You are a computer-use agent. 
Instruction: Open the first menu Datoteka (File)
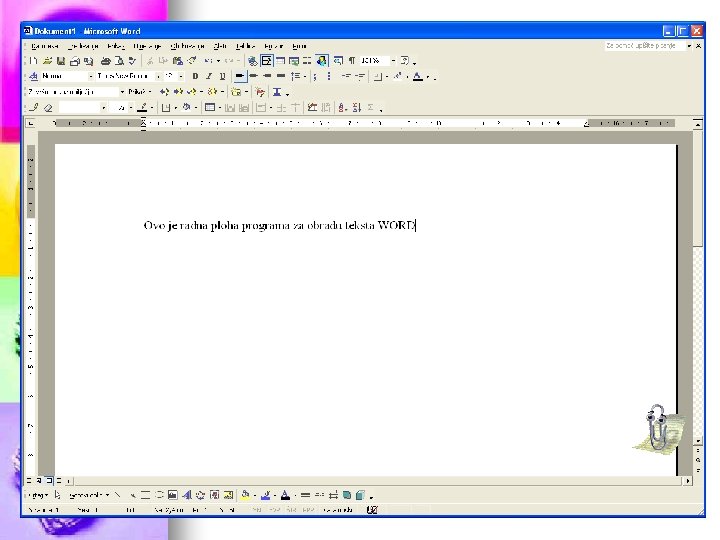pyautogui.click(x=45, y=46)
